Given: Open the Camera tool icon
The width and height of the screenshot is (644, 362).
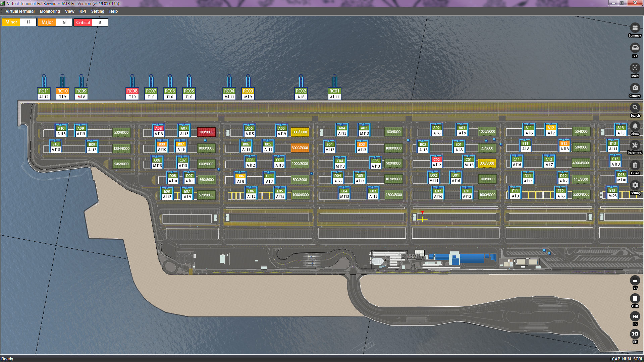Looking at the screenshot, I should click(635, 88).
